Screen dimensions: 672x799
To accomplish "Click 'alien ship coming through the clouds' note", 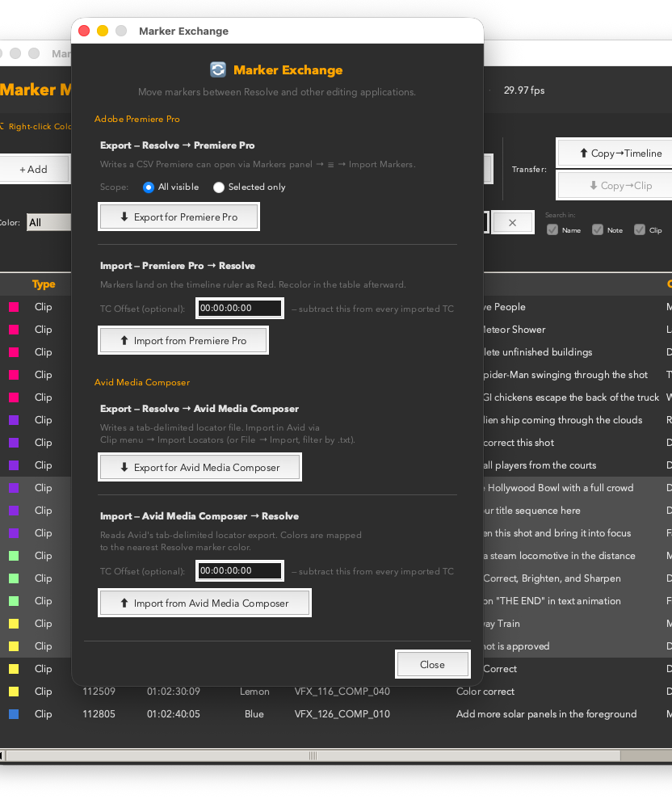I will point(564,420).
